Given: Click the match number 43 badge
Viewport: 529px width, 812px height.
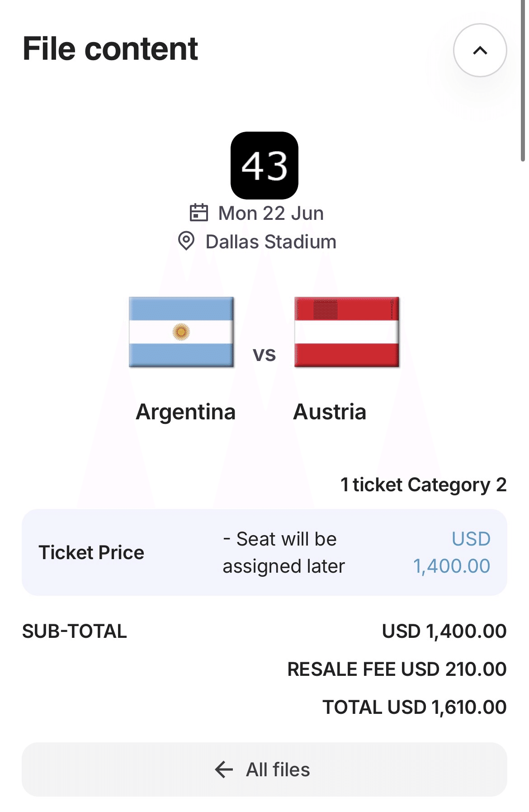Looking at the screenshot, I should (264, 166).
